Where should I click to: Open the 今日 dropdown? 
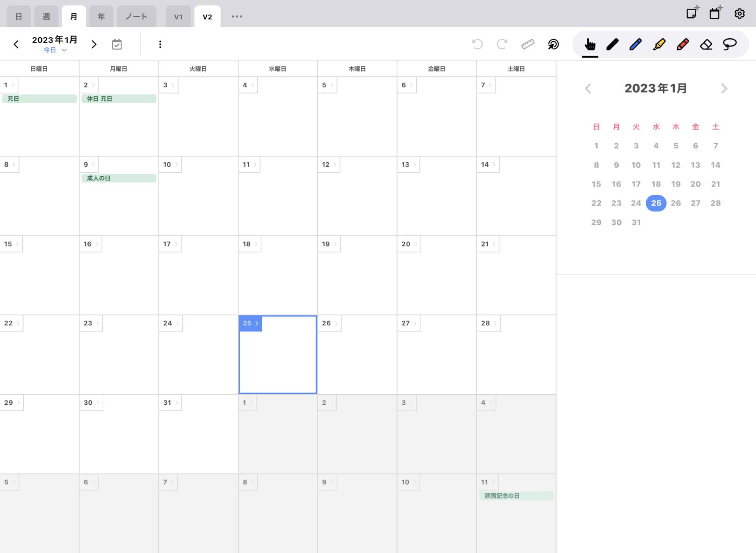55,50
